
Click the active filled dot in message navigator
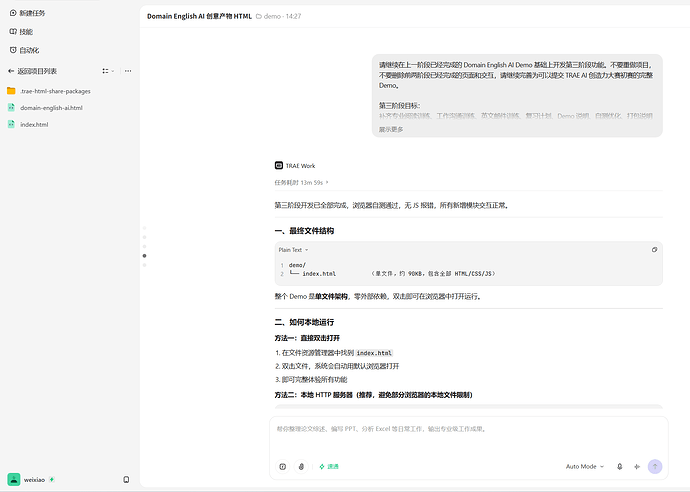point(144,256)
